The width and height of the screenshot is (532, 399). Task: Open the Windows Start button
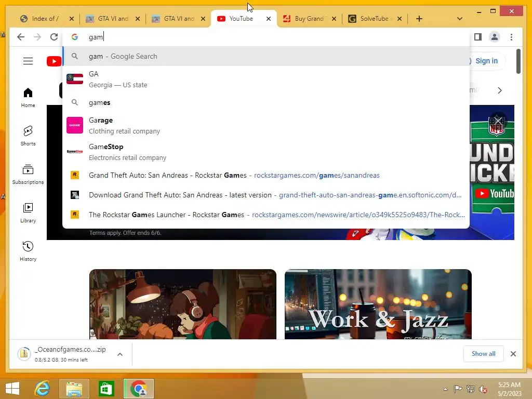click(x=12, y=389)
